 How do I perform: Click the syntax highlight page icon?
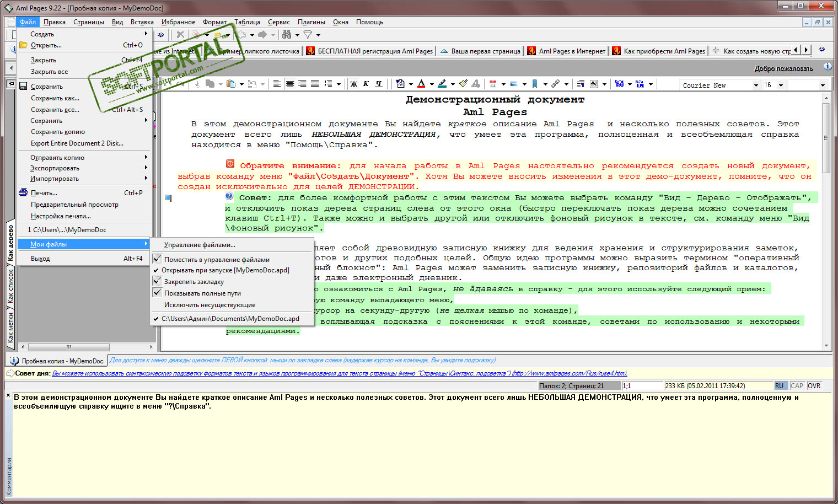400,84
